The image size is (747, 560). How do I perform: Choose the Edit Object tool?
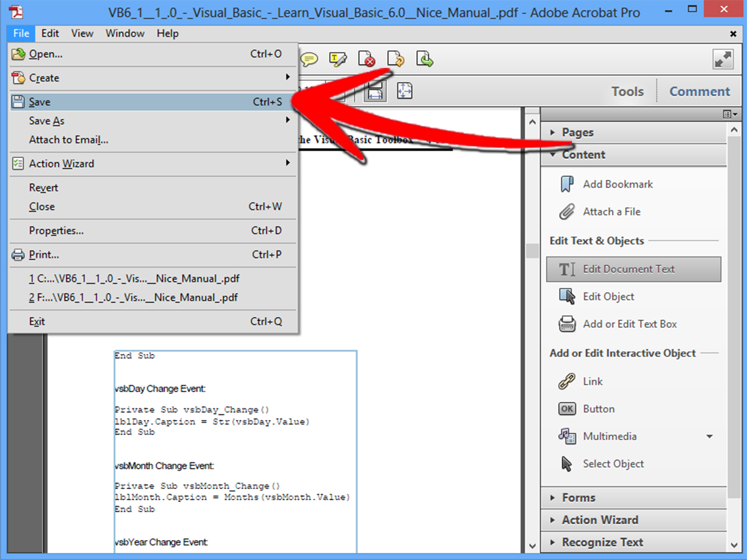[608, 297]
